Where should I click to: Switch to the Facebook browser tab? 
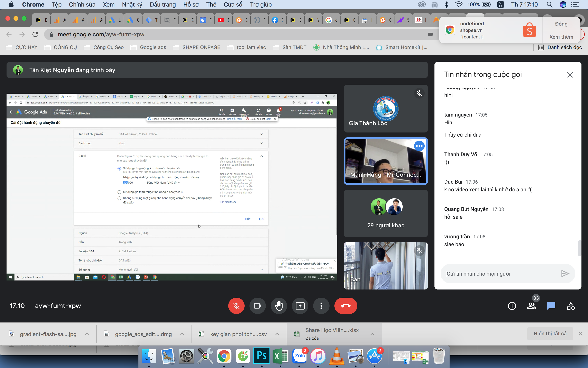[x=277, y=20]
